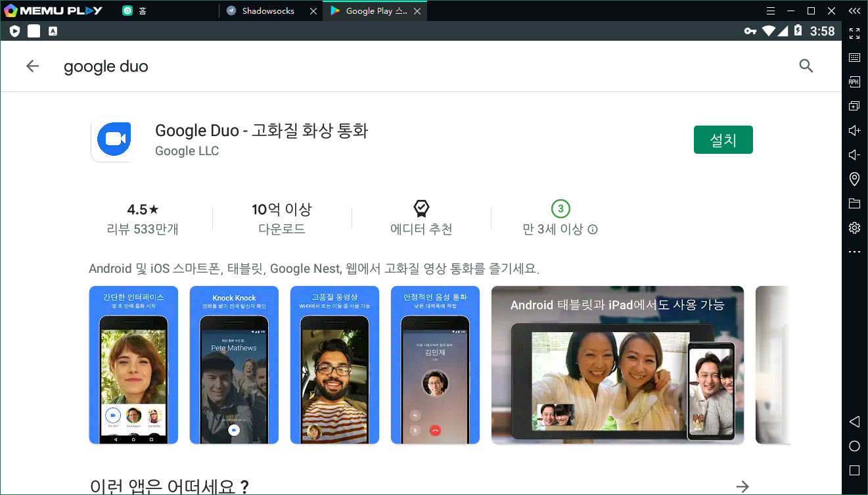The width and height of the screenshot is (868, 495).
Task: Expand the three-dot more tools menu
Action: (x=854, y=252)
